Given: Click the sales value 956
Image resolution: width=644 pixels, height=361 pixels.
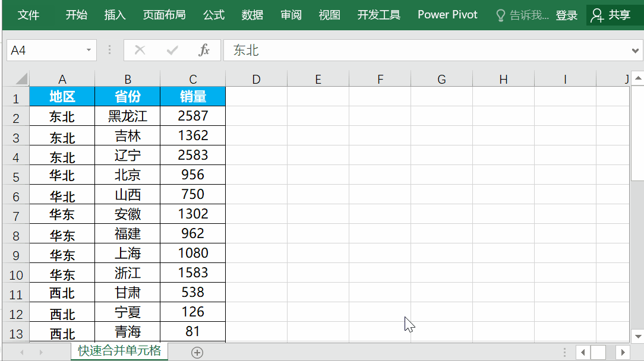Looking at the screenshot, I should click(x=193, y=175).
